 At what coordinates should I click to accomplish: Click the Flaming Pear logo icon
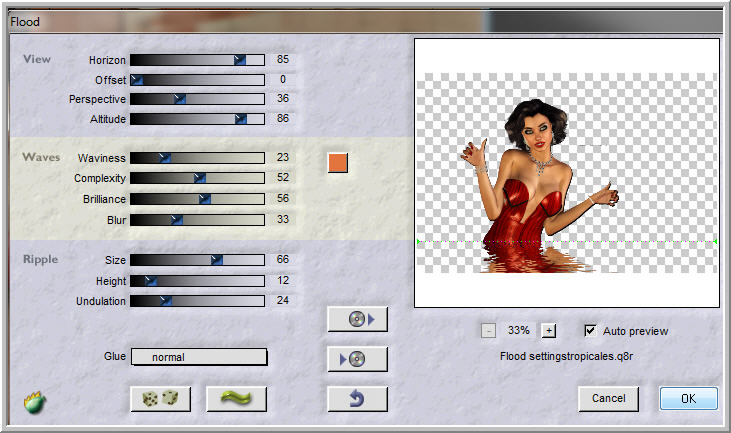coord(34,402)
